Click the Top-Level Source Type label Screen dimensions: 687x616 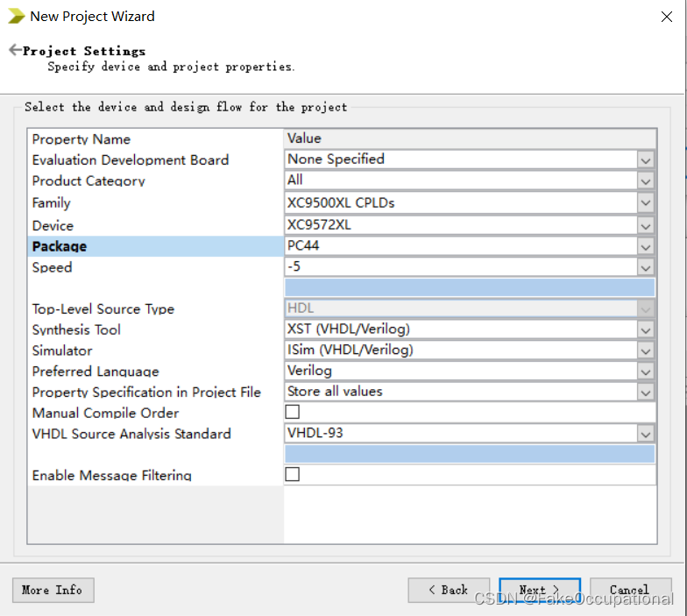coord(103,308)
